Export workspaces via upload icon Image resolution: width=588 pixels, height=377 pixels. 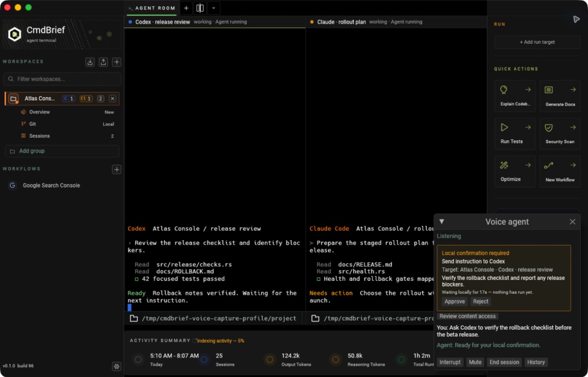pos(103,62)
